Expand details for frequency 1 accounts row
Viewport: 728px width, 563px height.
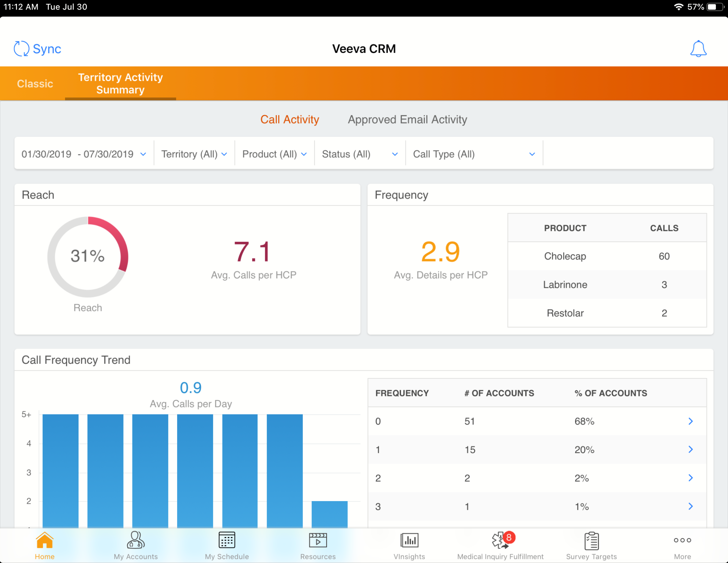pyautogui.click(x=691, y=450)
